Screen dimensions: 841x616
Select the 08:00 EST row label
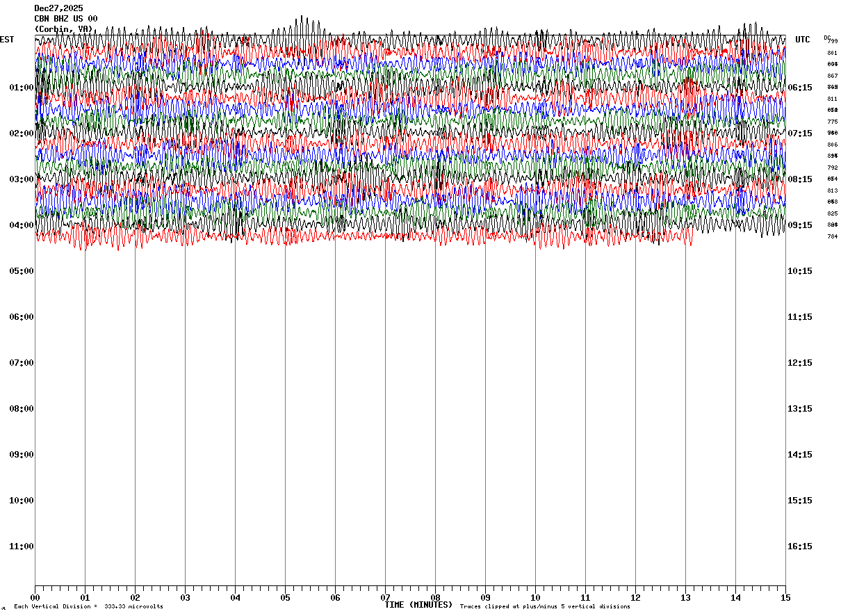pyautogui.click(x=22, y=409)
